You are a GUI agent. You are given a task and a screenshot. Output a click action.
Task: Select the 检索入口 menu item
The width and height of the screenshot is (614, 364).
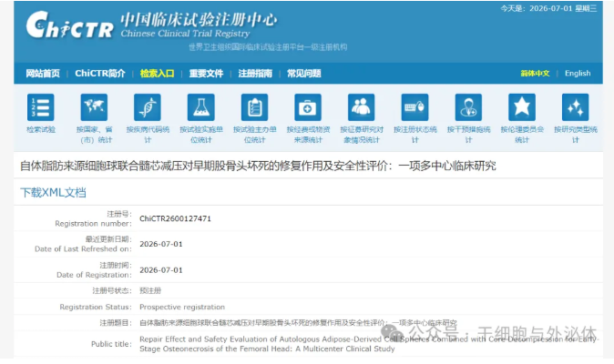pos(157,74)
